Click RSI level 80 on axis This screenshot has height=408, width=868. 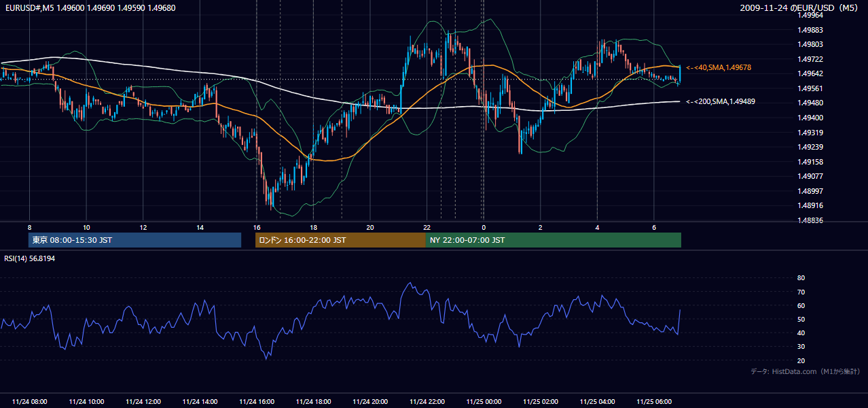(x=801, y=278)
